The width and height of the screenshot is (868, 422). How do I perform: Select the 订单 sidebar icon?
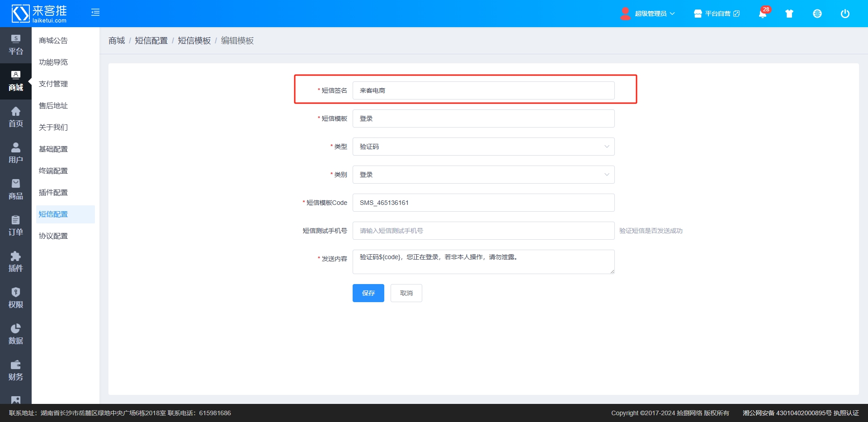(15, 226)
